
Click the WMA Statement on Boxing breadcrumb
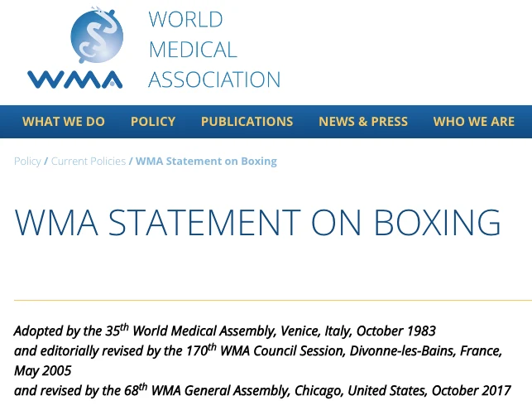206,161
